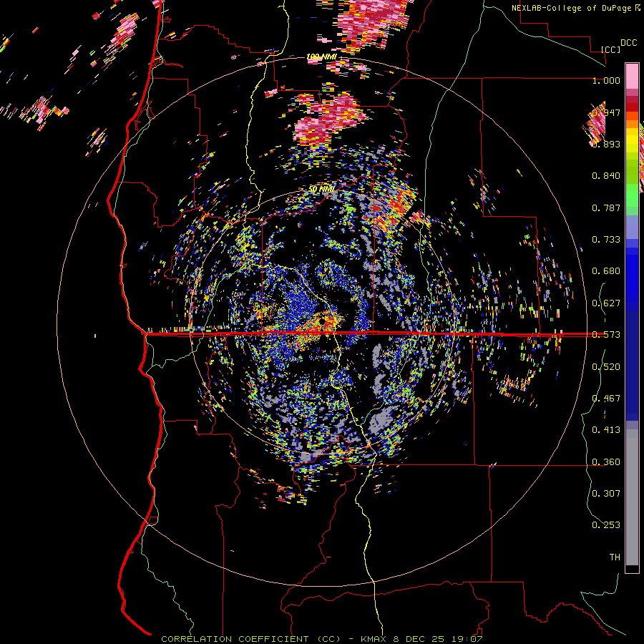Select the 0.413 legend value
The height and width of the screenshot is (644, 644).
606,429
